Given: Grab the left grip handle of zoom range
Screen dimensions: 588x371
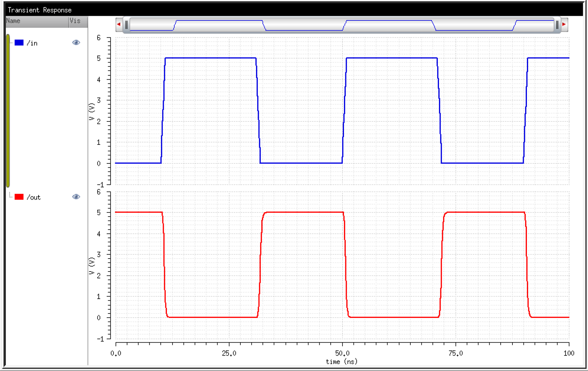Looking at the screenshot, I should [x=126, y=25].
